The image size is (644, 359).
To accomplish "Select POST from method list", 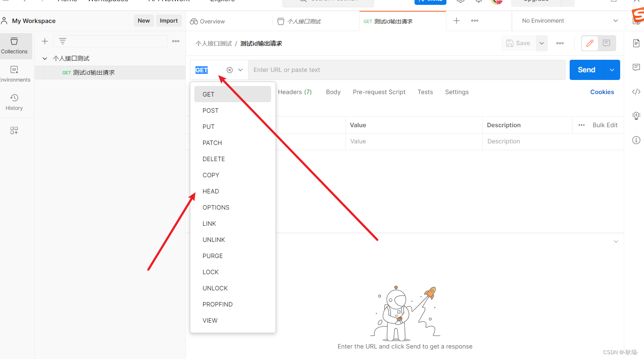I will [233, 110].
